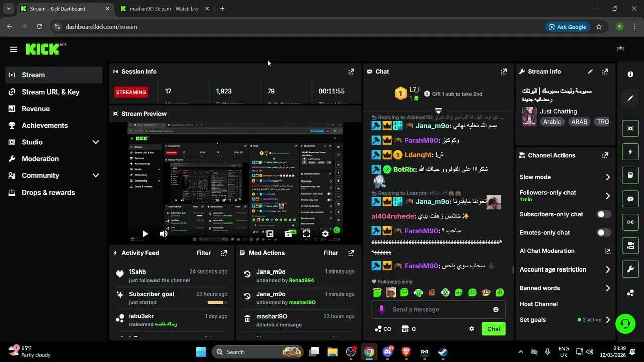Click the Subscriber goal progress bar
The height and width of the screenshot is (362, 644).
[217, 302]
